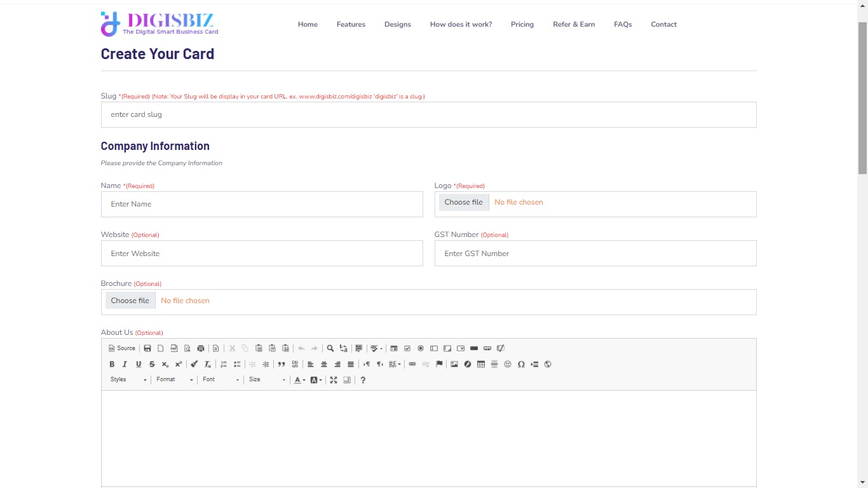
Task: Open the Features navigation link
Action: [x=351, y=24]
